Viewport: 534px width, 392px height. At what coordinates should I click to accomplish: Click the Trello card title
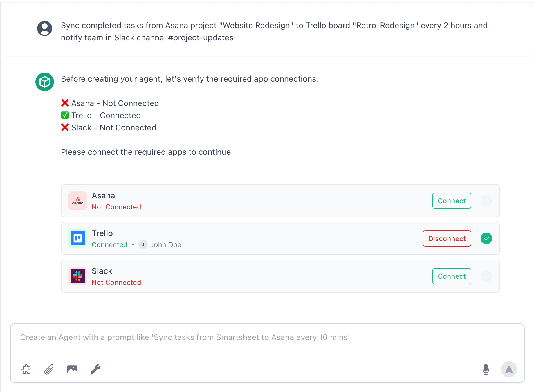[102, 233]
